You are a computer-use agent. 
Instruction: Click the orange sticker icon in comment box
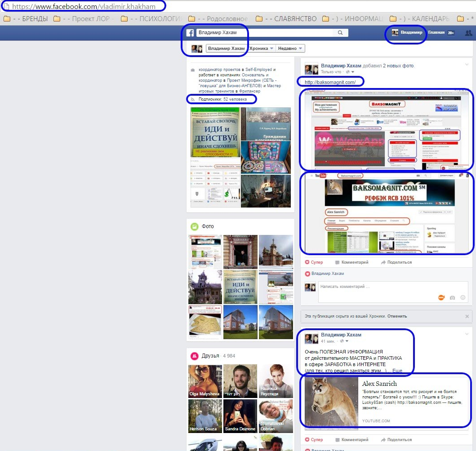441,297
